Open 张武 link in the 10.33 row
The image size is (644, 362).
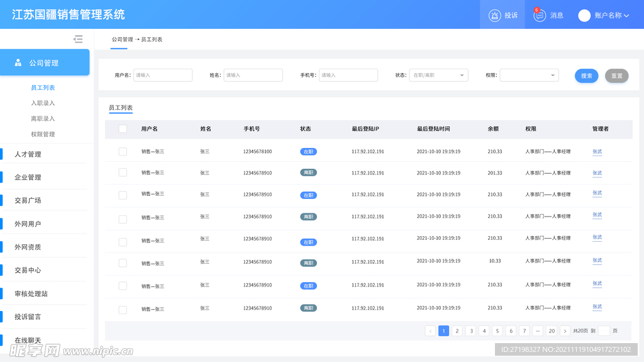[x=597, y=260]
